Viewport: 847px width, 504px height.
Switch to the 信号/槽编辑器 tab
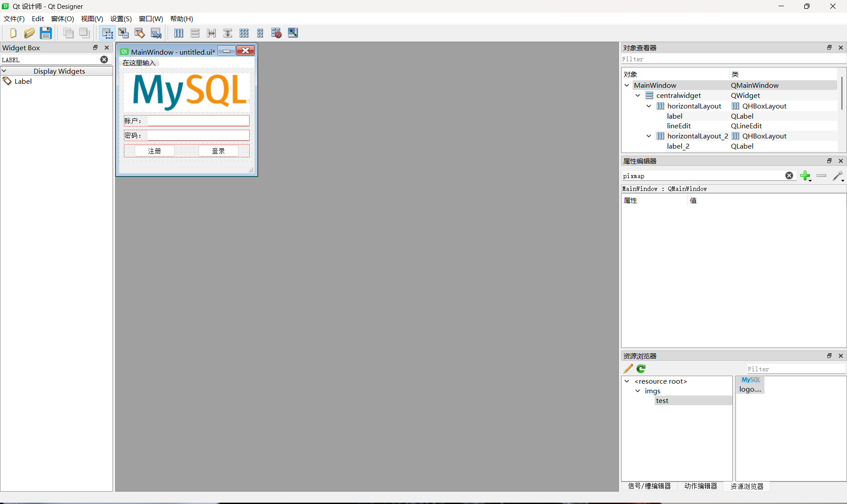tap(649, 486)
